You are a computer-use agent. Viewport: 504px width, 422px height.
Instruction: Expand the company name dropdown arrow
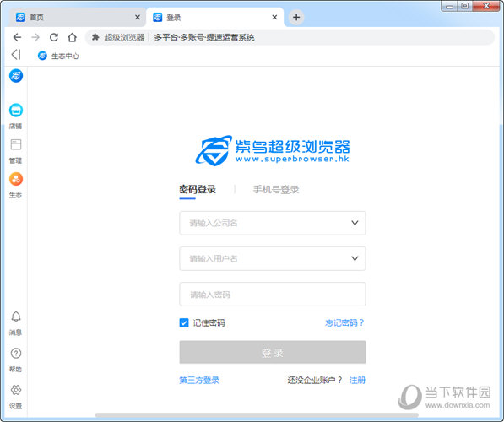point(355,223)
